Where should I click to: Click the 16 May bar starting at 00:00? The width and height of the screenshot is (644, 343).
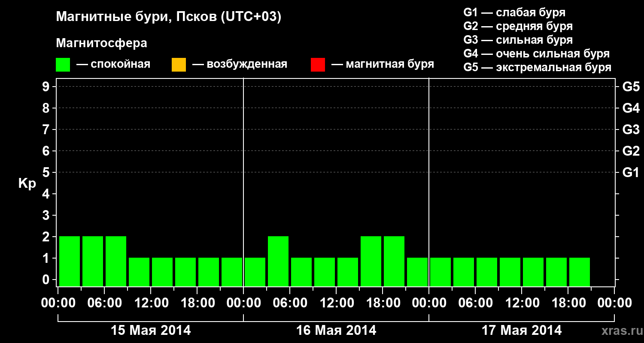(x=255, y=272)
